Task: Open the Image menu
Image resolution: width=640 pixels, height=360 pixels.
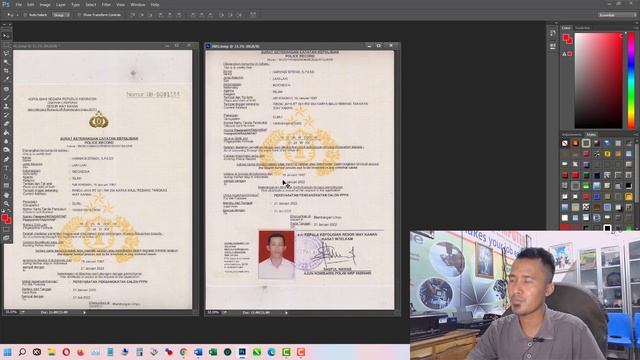Action: click(x=45, y=4)
